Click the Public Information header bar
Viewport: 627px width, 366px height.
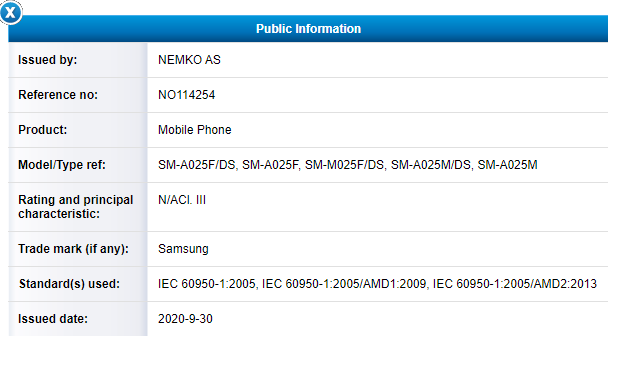pyautogui.click(x=308, y=29)
